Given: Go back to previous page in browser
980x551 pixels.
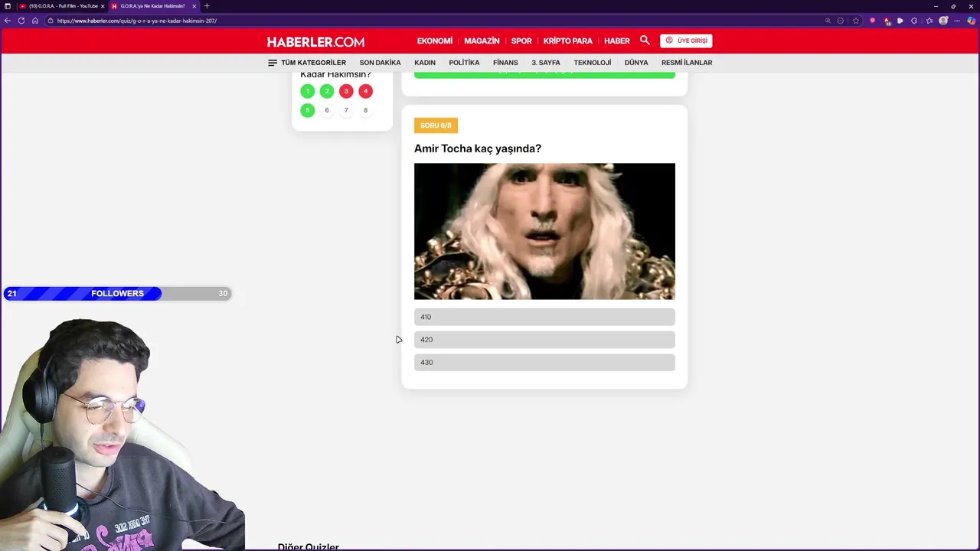Looking at the screenshot, I should pos(8,21).
